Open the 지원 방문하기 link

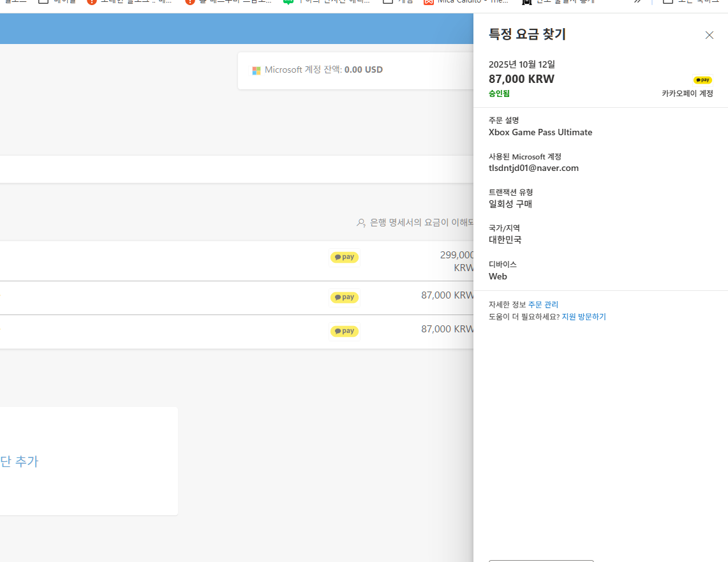(584, 316)
